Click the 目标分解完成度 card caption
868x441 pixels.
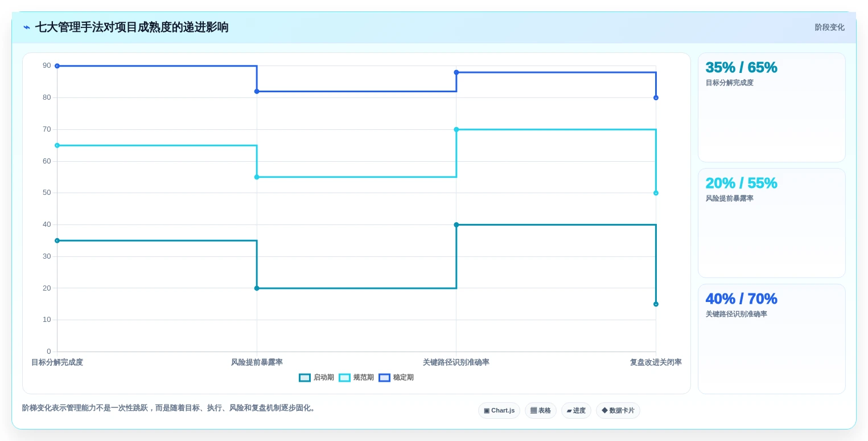tap(729, 83)
